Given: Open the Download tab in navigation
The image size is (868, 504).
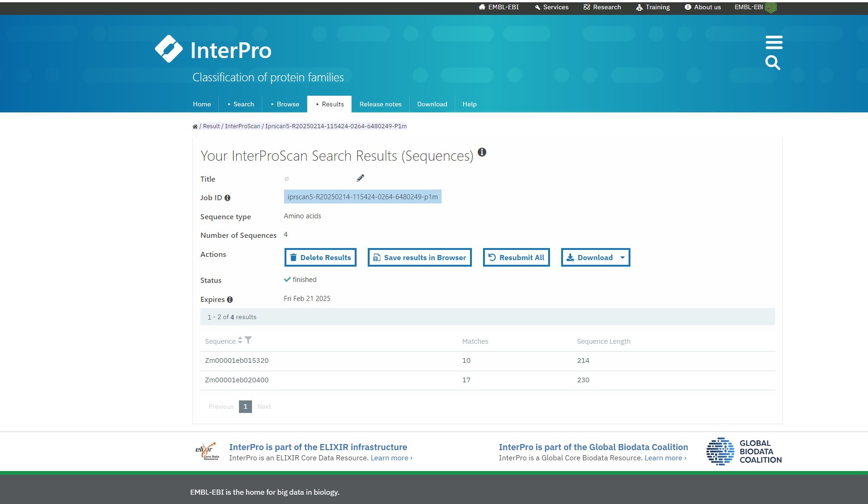Looking at the screenshot, I should 432,104.
